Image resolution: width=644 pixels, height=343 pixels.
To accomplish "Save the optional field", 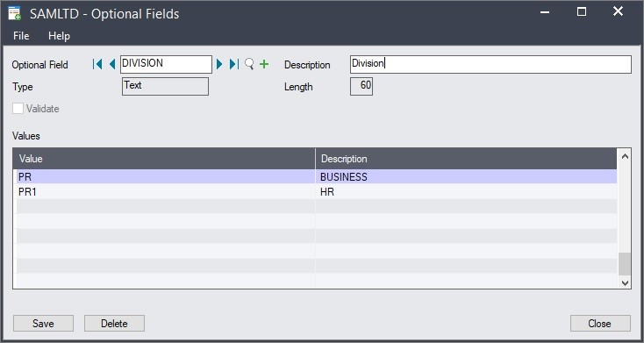I will click(43, 324).
